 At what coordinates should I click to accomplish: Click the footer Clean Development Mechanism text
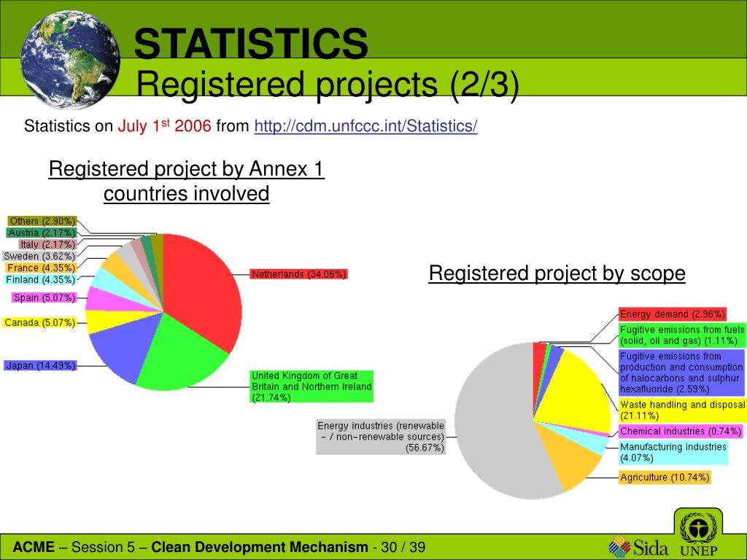coord(260,547)
